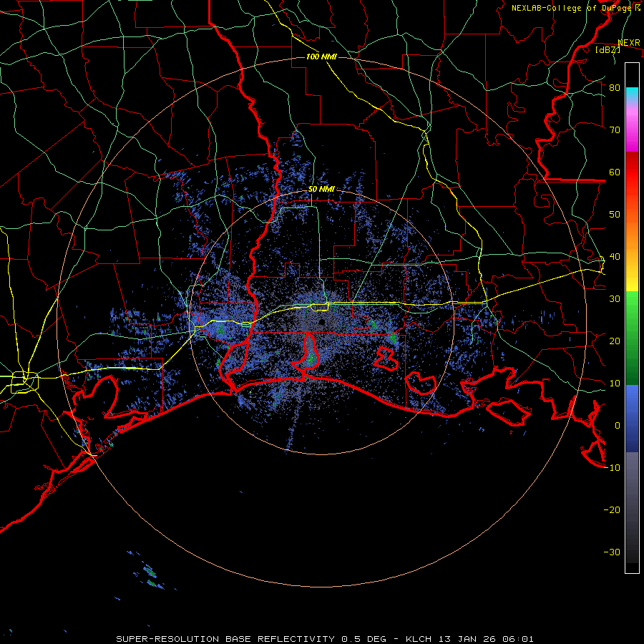Click the -30 value on dBZ scale

(612, 552)
